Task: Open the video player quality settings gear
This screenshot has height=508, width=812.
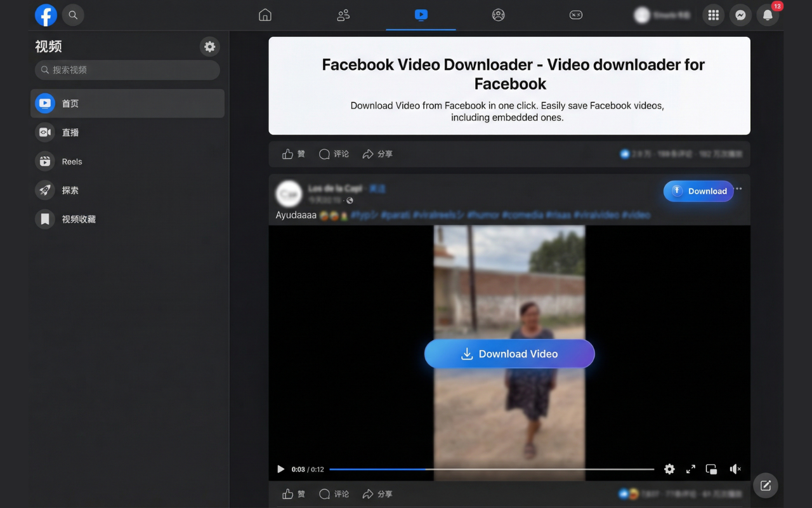Action: (669, 469)
